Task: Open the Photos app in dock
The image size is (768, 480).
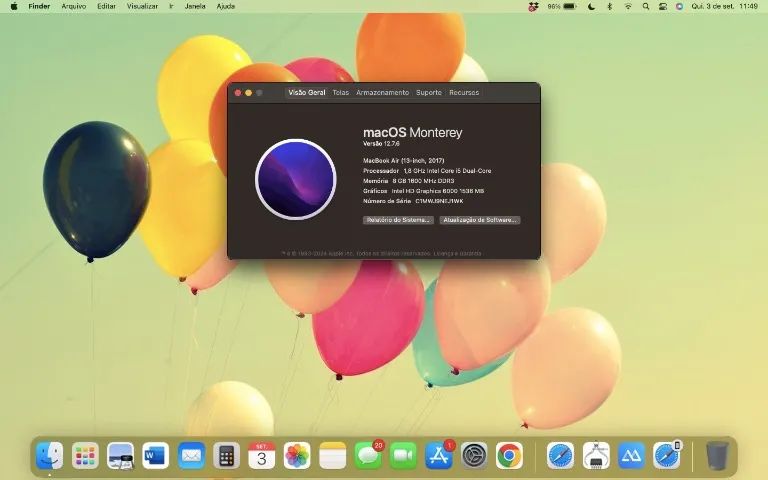Action: pyautogui.click(x=297, y=456)
